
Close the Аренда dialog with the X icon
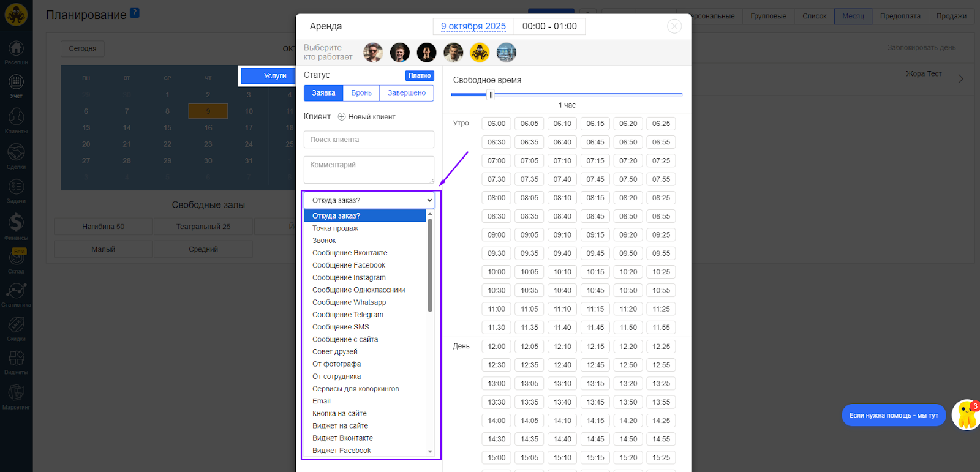674,26
